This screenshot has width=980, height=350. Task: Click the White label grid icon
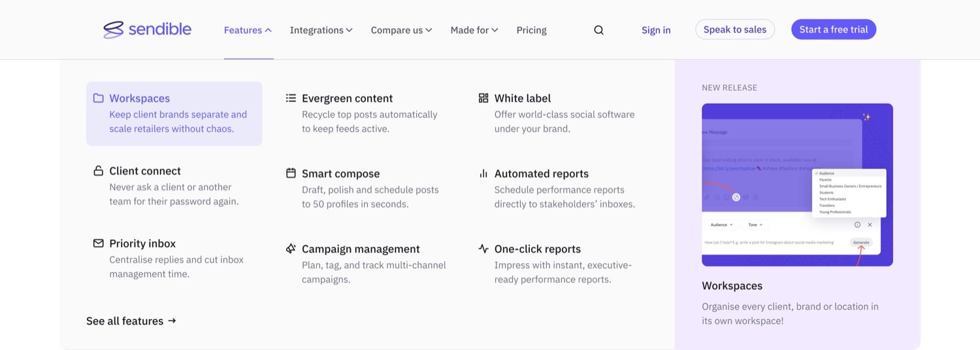click(483, 98)
